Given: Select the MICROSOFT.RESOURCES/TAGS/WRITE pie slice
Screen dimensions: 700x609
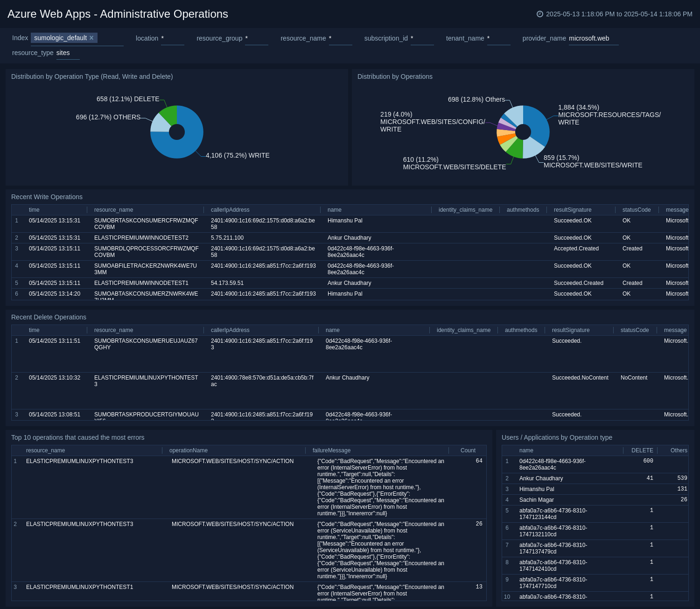Looking at the screenshot, I should 538,124.
